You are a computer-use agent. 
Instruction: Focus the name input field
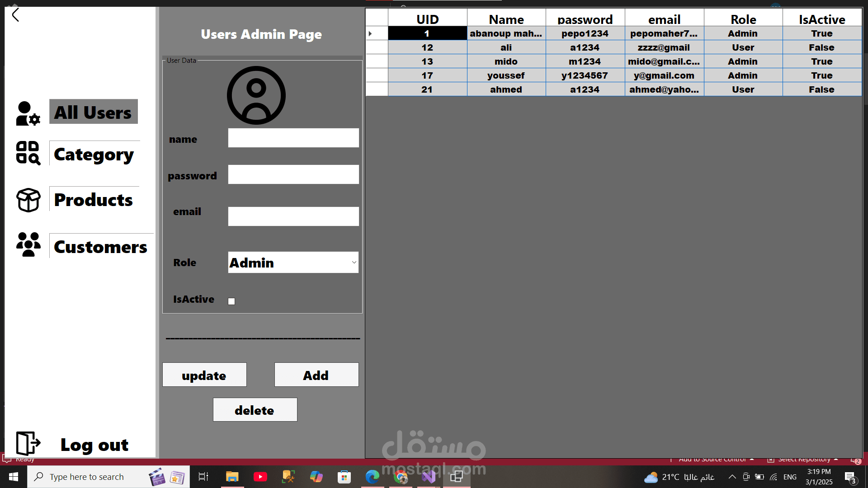pyautogui.click(x=293, y=138)
